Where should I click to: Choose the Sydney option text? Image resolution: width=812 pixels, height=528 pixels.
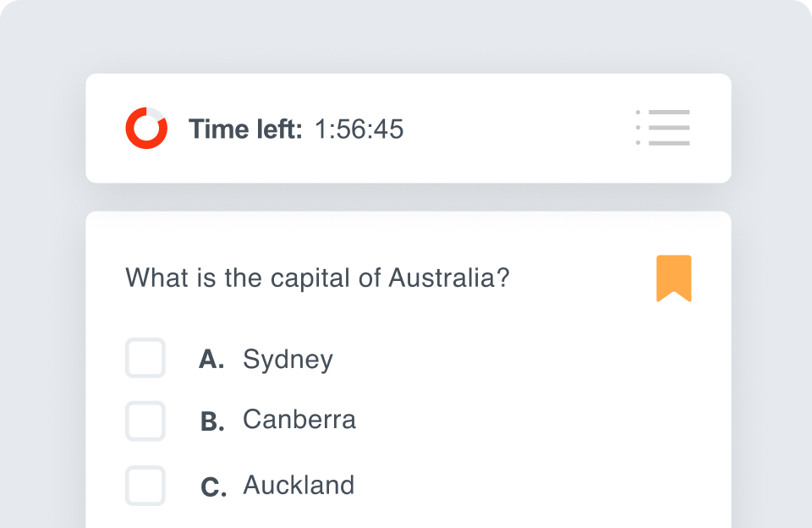pyautogui.click(x=288, y=360)
